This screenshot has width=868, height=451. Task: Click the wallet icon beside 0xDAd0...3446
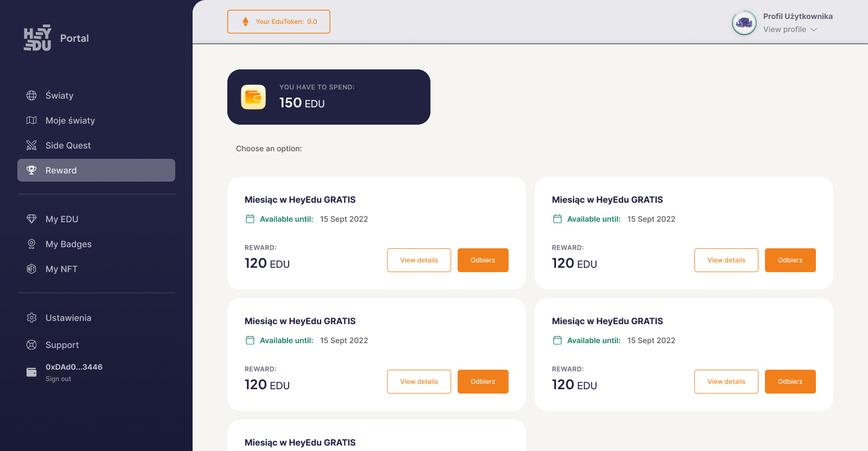(x=31, y=372)
